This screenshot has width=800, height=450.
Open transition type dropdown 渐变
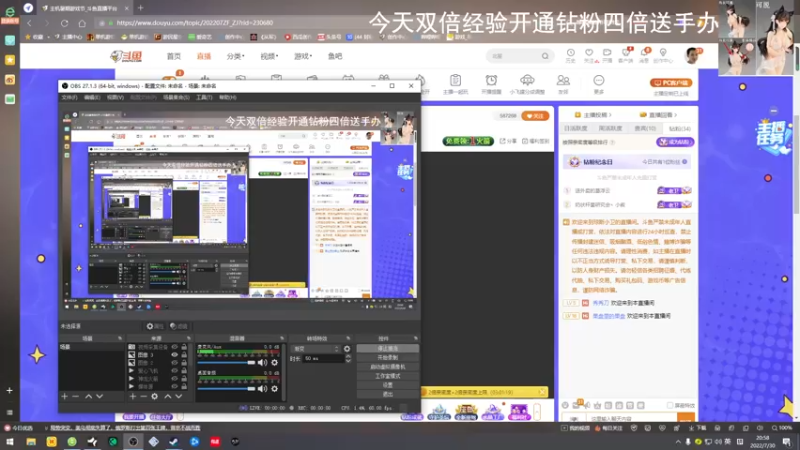coord(316,349)
